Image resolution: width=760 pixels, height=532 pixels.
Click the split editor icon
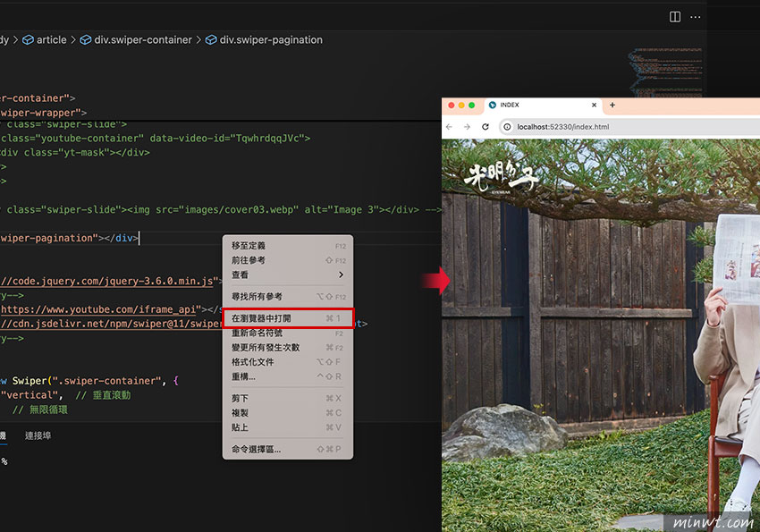pyautogui.click(x=675, y=17)
